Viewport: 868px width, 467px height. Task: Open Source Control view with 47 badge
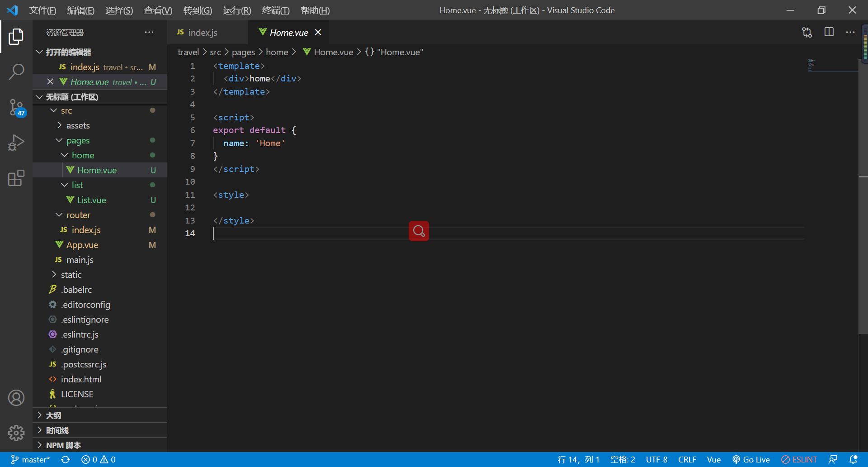click(x=16, y=108)
